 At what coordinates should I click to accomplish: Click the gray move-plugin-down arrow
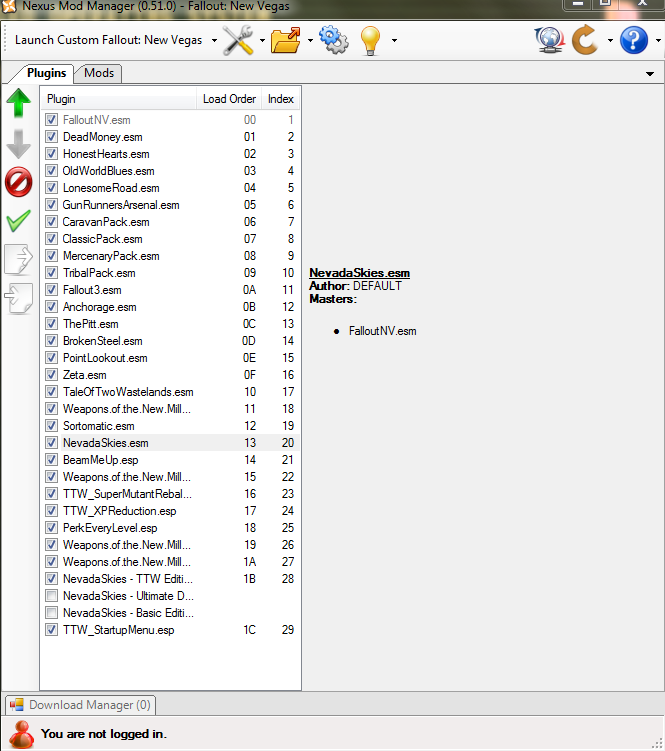(x=19, y=144)
